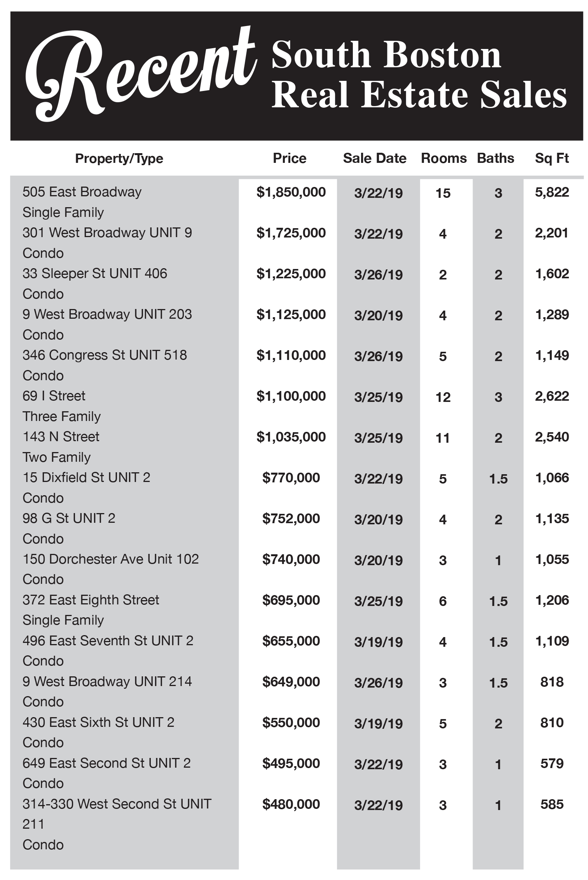
Task: Click the 150 Dorchester Ave Unit 102 listing
Action: (111, 559)
